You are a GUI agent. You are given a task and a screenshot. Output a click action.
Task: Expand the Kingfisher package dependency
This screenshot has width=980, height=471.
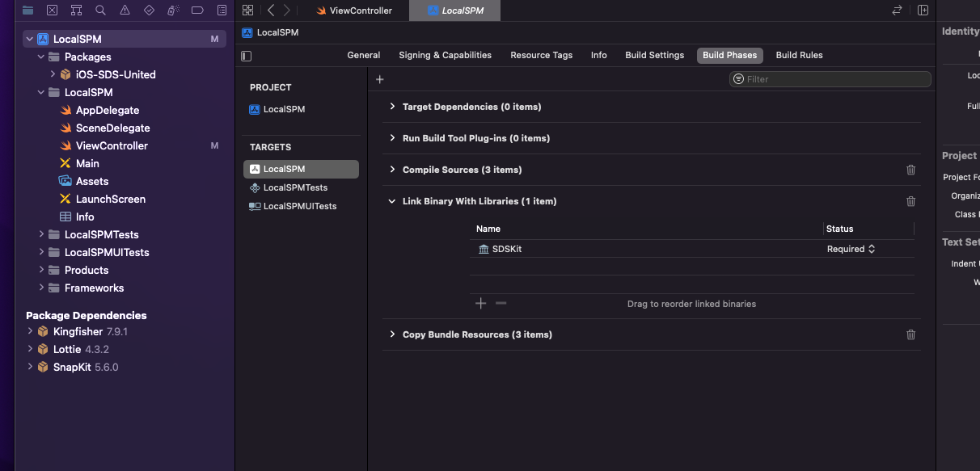click(30, 331)
